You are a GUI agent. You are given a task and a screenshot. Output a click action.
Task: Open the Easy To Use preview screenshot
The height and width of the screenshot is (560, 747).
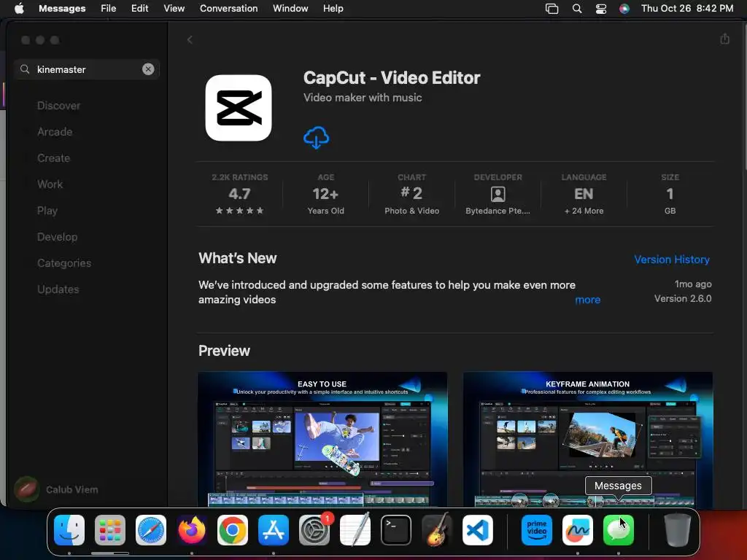click(322, 439)
